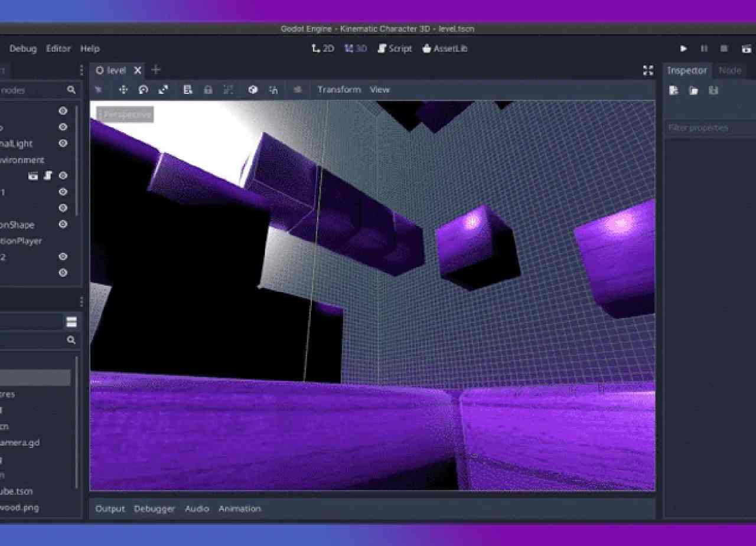Activate the Select mode arrow tool

[99, 90]
